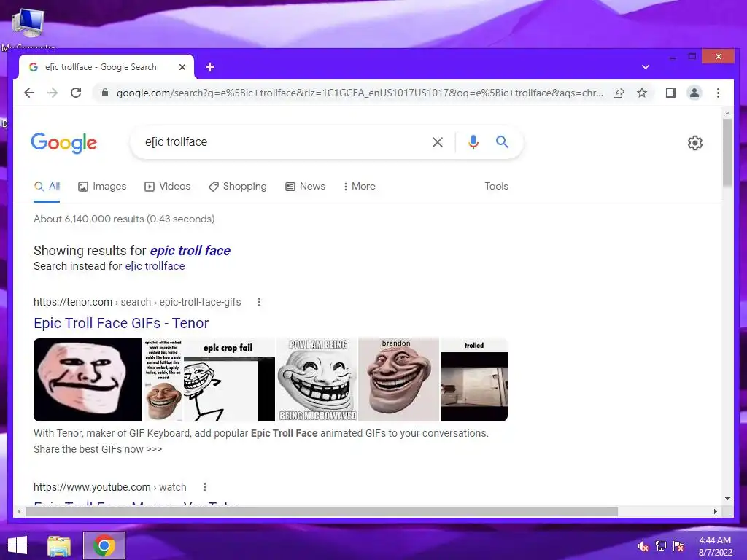Open Chrome three-dot menu
Viewport: 747px width, 560px height.
[x=718, y=93]
